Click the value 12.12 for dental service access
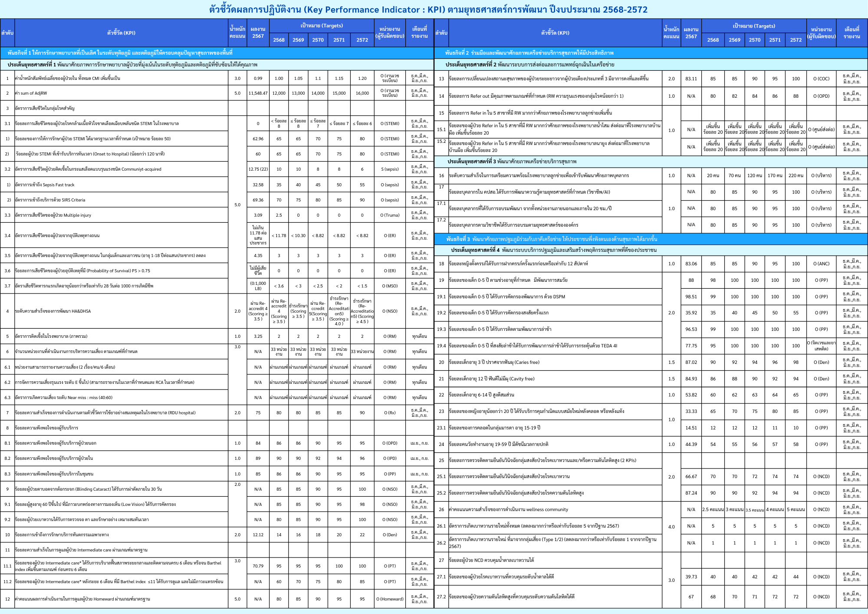 click(258, 535)
